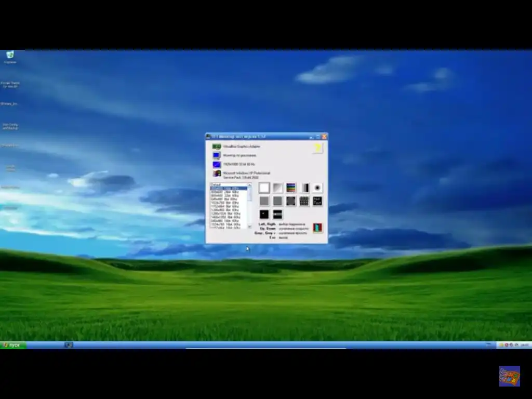The width and height of the screenshot is (532, 399).
Task: Click Microsoft Windows XP Professional text
Action: point(247,173)
